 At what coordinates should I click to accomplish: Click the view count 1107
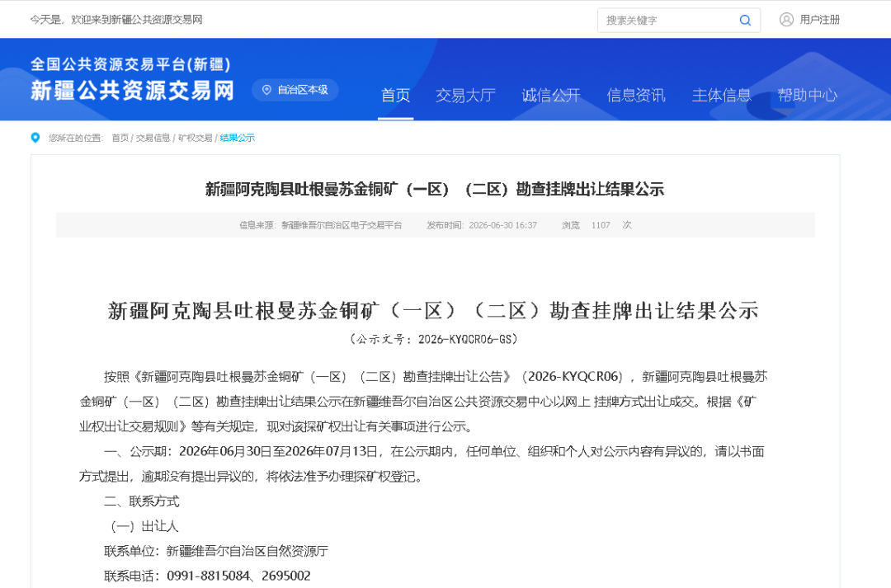[601, 225]
